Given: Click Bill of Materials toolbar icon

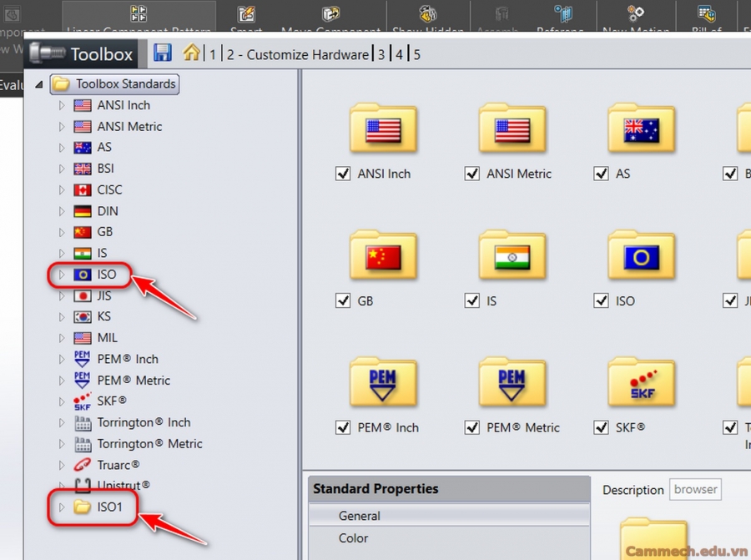Looking at the screenshot, I should [707, 13].
